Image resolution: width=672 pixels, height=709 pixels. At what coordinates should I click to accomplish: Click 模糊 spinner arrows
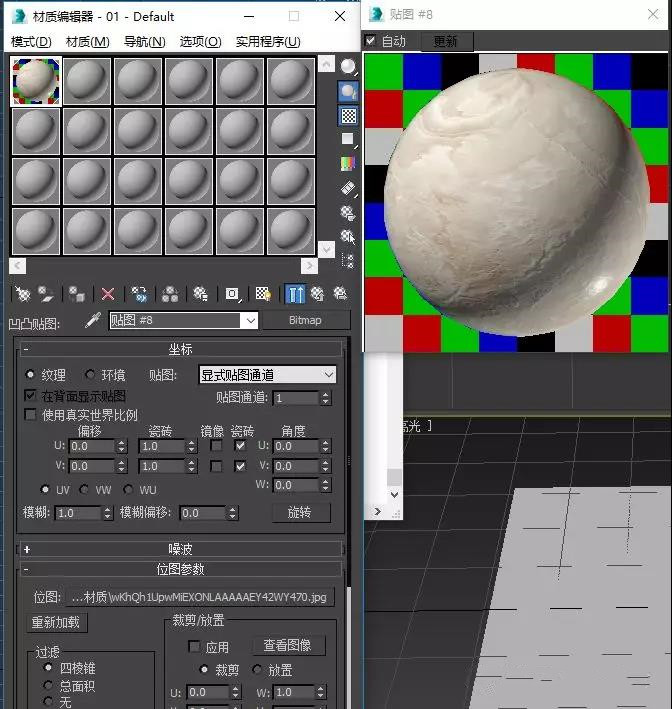(108, 513)
